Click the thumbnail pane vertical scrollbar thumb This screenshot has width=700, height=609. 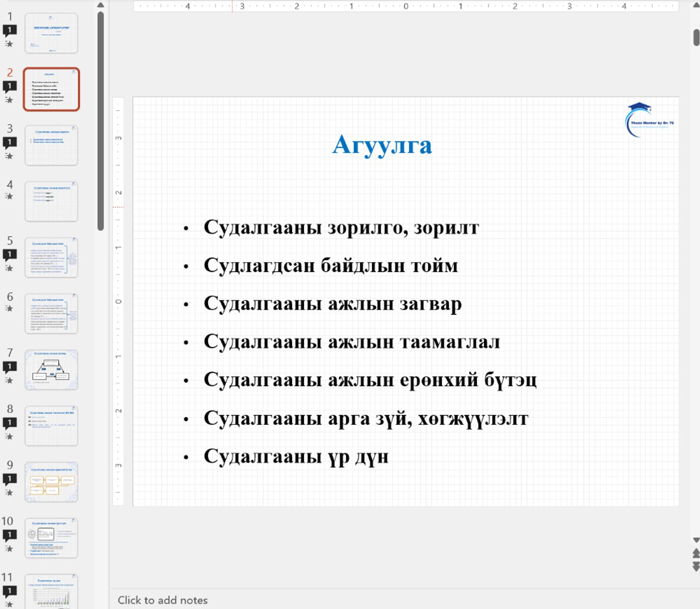point(100,121)
